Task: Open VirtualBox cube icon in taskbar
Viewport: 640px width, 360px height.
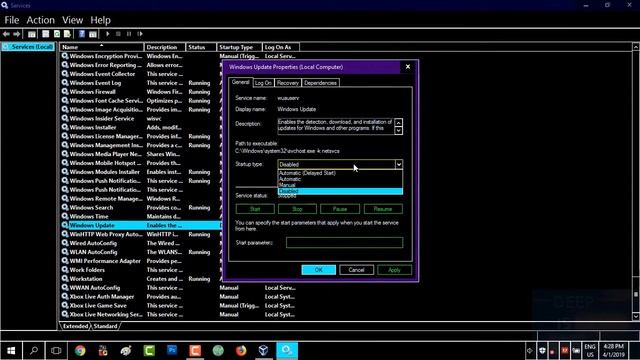Action: tap(264, 351)
